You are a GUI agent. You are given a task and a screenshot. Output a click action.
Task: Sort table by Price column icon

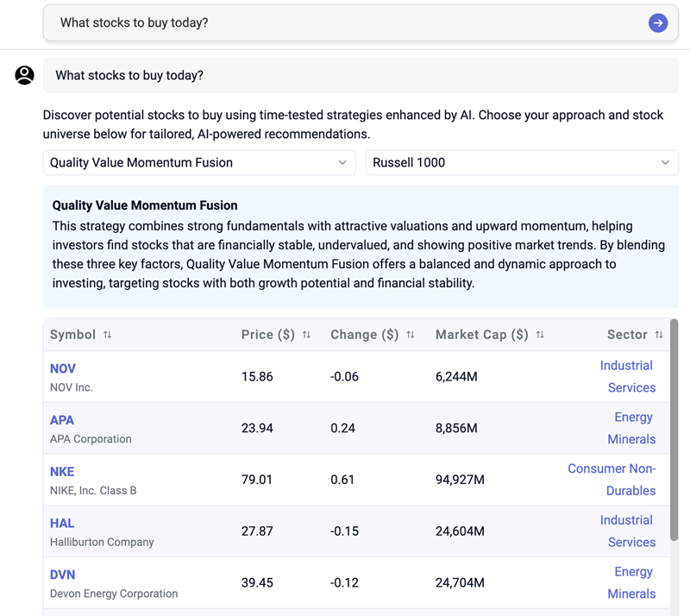(x=306, y=335)
